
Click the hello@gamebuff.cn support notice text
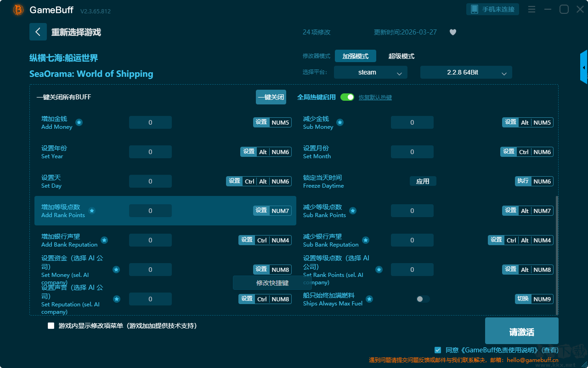[x=464, y=360]
